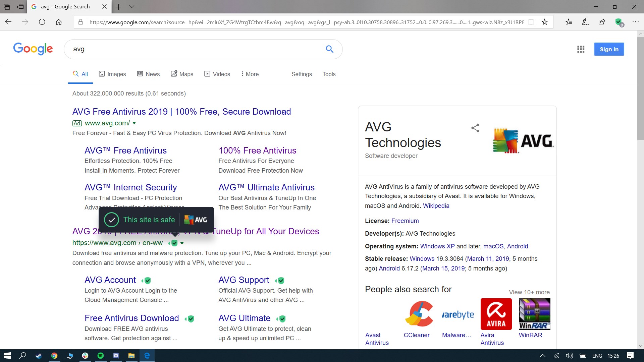Screen dimensions: 644x362
Task: Expand dropdown arrow beside avg.com en-ww URL
Action: pyautogui.click(x=182, y=243)
